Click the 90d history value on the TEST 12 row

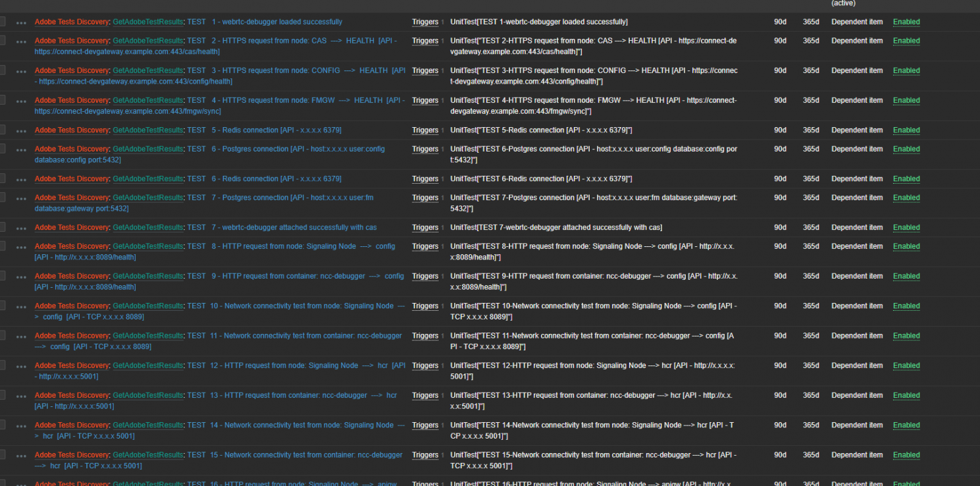click(780, 365)
